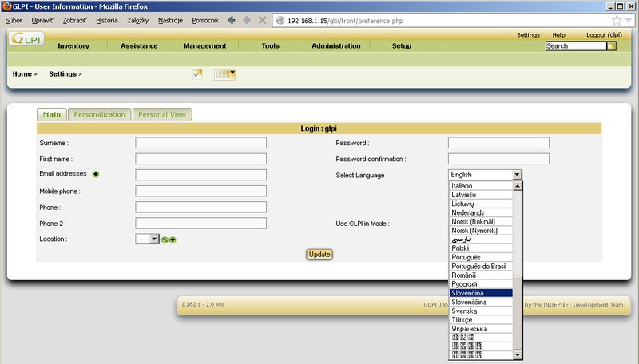Click the bookmark star icon
Viewport: 639px width, 364px height.
[617, 21]
